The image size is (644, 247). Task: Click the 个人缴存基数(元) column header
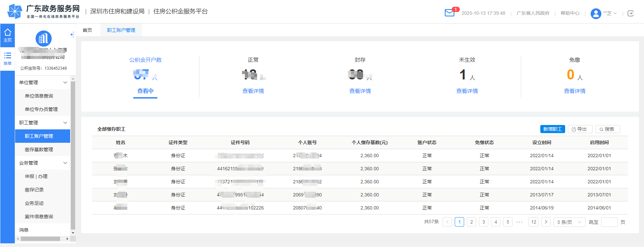point(369,142)
